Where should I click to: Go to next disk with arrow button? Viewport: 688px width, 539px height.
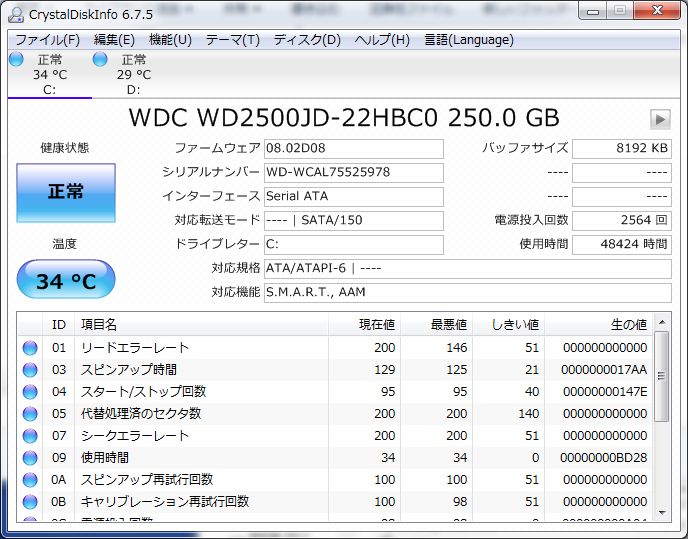(660, 119)
